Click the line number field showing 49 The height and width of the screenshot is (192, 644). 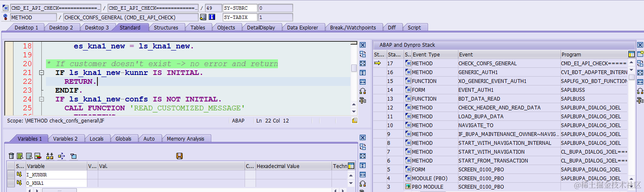click(x=213, y=8)
